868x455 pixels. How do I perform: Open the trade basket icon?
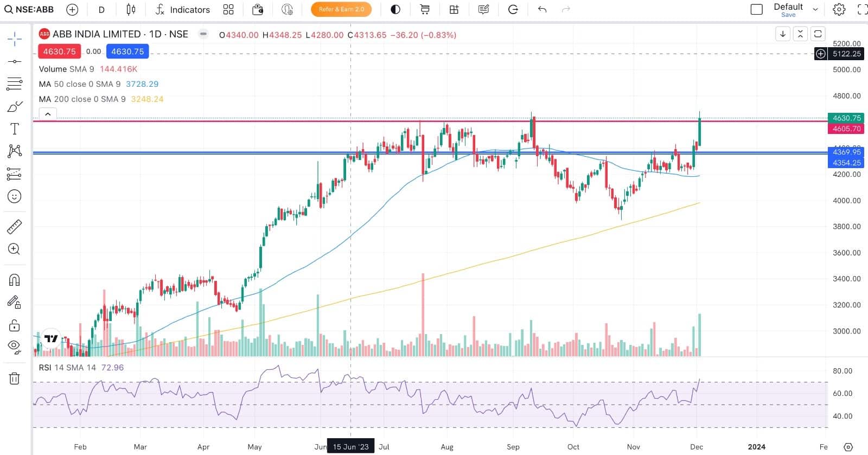pyautogui.click(x=258, y=9)
